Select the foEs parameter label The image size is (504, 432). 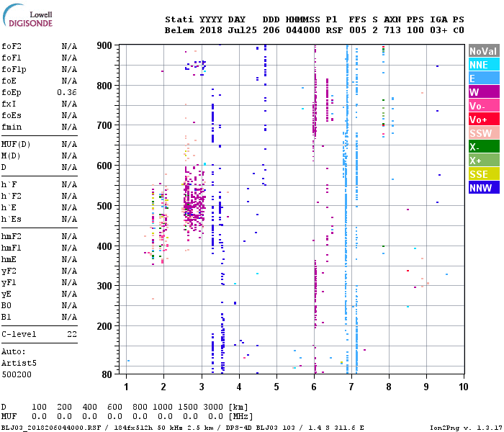pyautogui.click(x=12, y=115)
